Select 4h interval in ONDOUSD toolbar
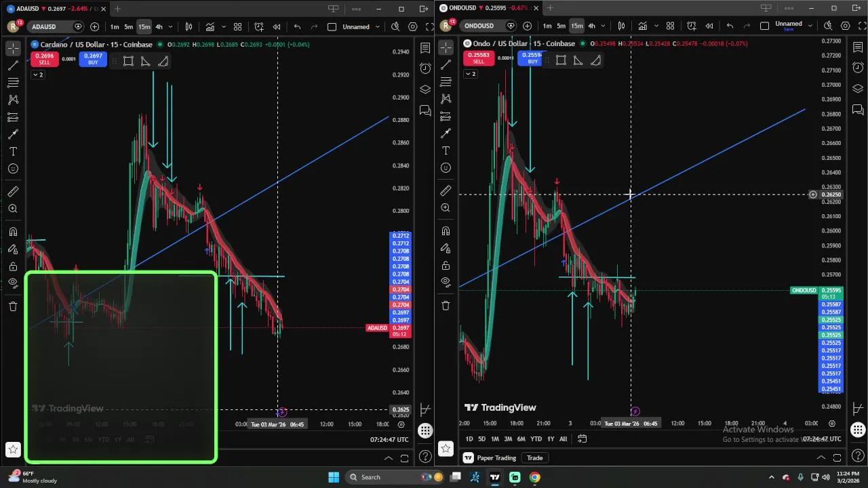This screenshot has height=488, width=868. click(591, 26)
